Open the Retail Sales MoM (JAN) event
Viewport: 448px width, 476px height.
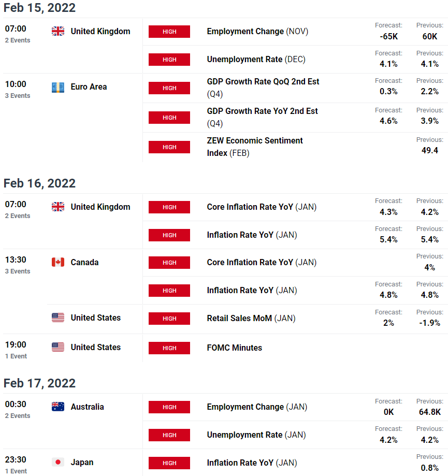coord(251,318)
